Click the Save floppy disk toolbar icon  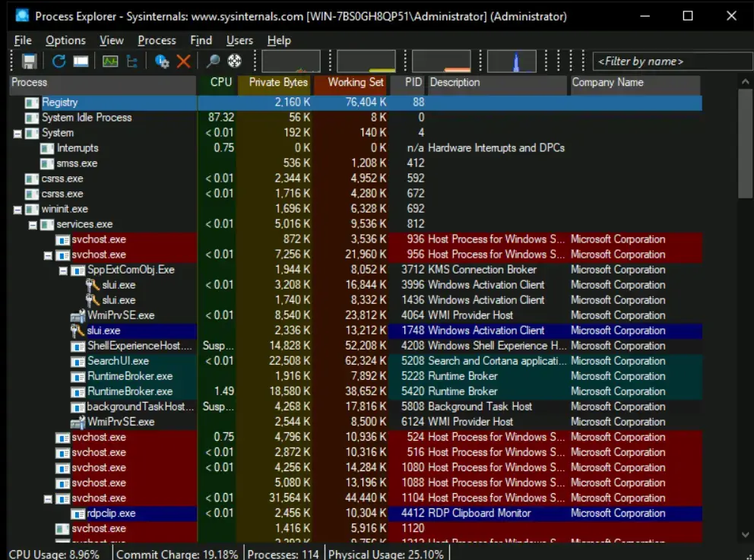(30, 61)
